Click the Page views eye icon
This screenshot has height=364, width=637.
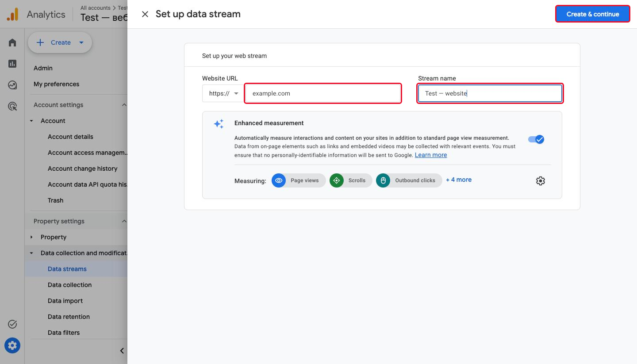coord(279,180)
